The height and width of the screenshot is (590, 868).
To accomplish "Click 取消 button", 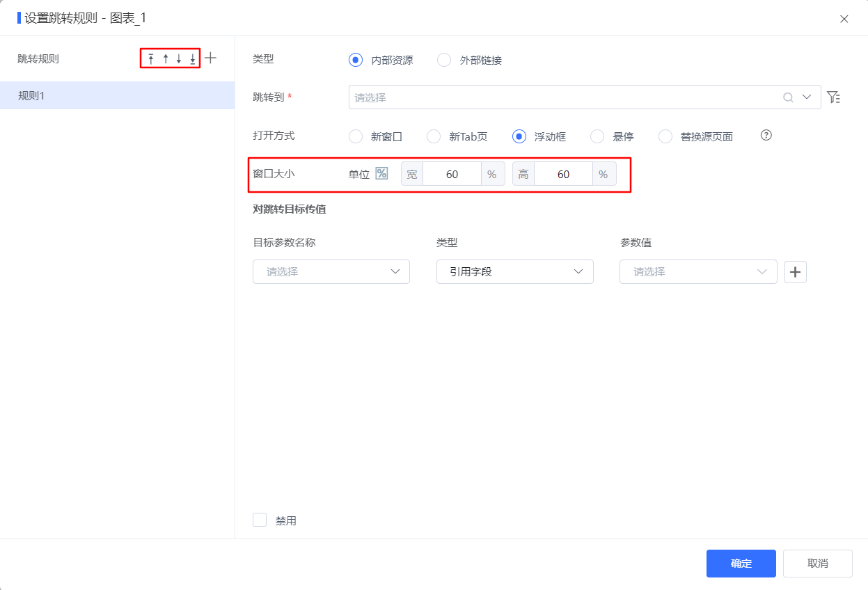I will (818, 564).
